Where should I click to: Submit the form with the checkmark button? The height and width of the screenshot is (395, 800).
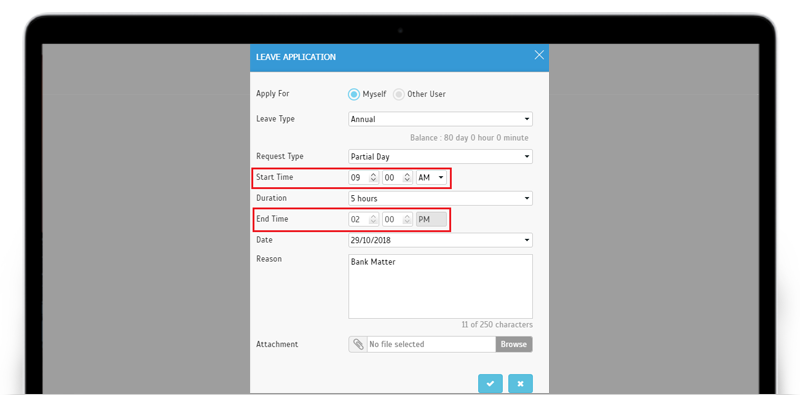(490, 384)
